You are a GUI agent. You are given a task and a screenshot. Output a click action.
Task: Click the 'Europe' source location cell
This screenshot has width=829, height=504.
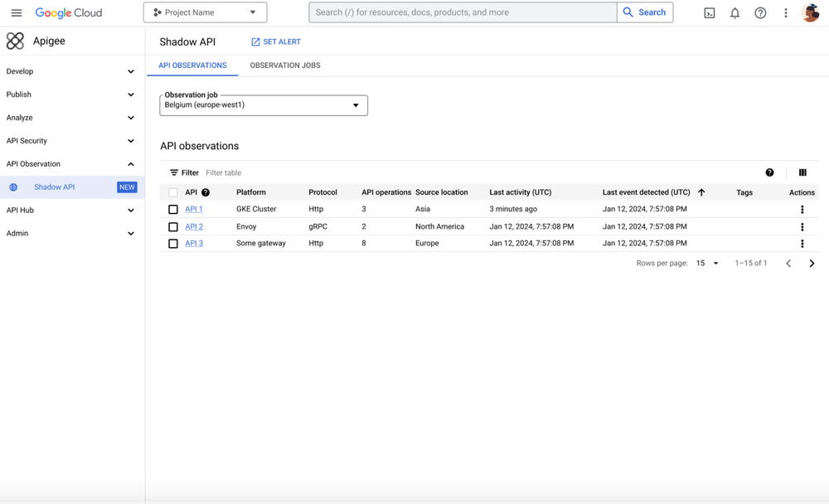click(427, 244)
